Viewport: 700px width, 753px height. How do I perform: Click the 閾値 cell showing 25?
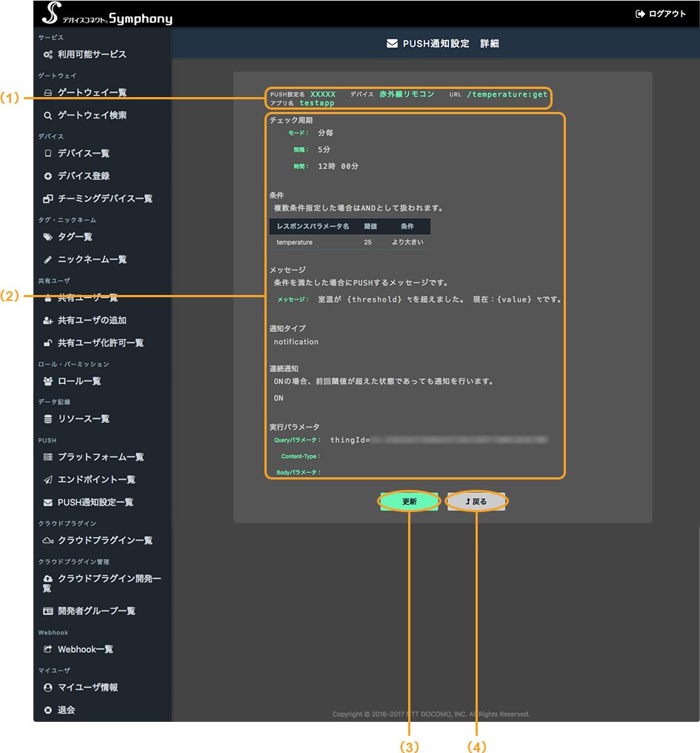(367, 242)
